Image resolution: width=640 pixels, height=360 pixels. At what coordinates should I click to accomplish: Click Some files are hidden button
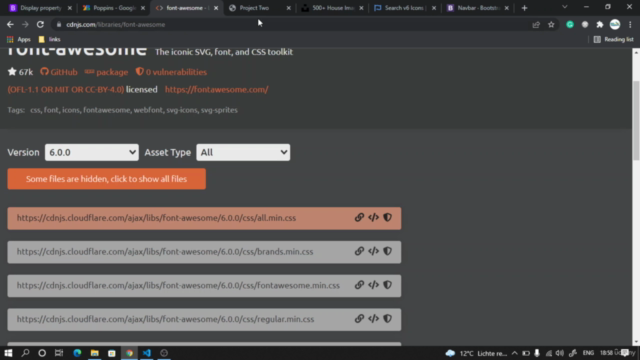pyautogui.click(x=107, y=179)
